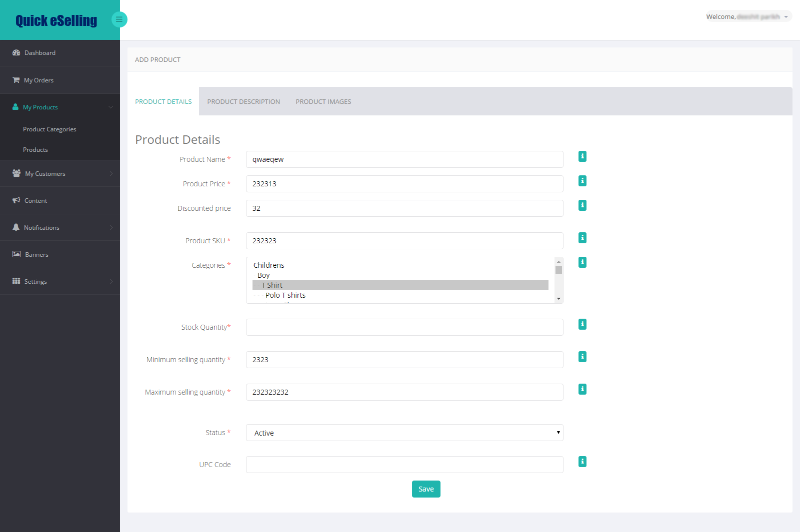Click the Notifications bell icon
The height and width of the screenshot is (532, 800).
[16, 227]
